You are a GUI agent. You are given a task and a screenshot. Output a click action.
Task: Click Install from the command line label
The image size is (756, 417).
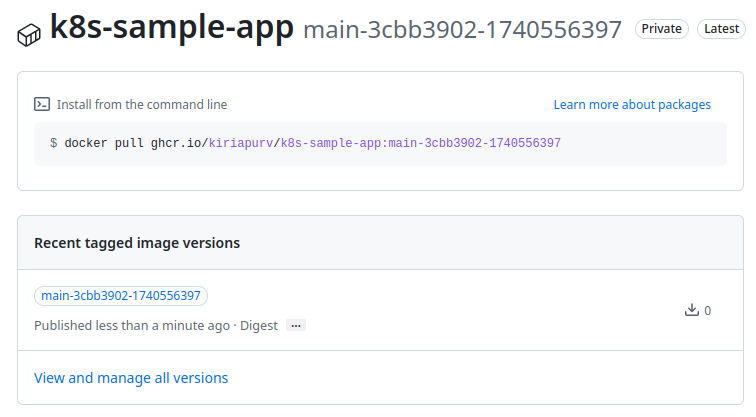142,104
